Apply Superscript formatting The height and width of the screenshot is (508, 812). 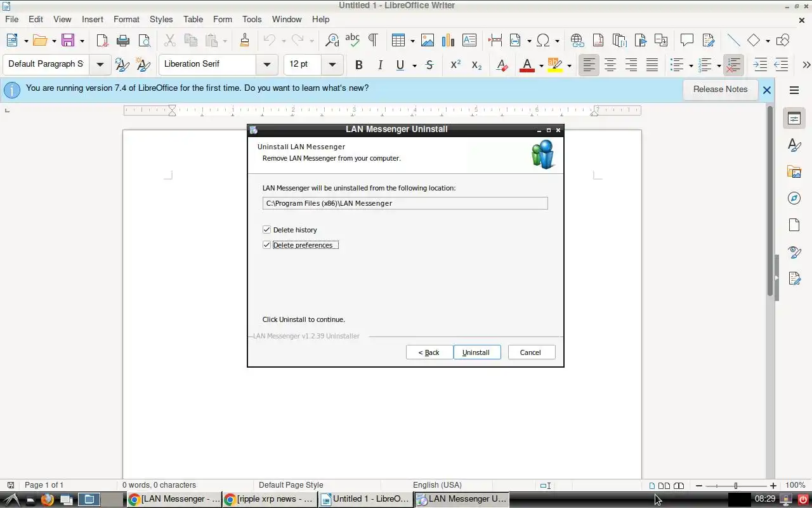(455, 65)
